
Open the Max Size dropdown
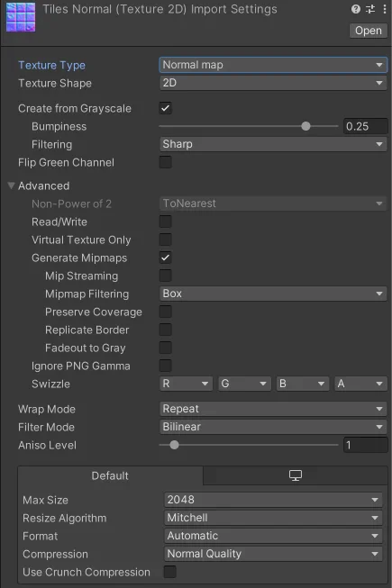click(x=273, y=500)
